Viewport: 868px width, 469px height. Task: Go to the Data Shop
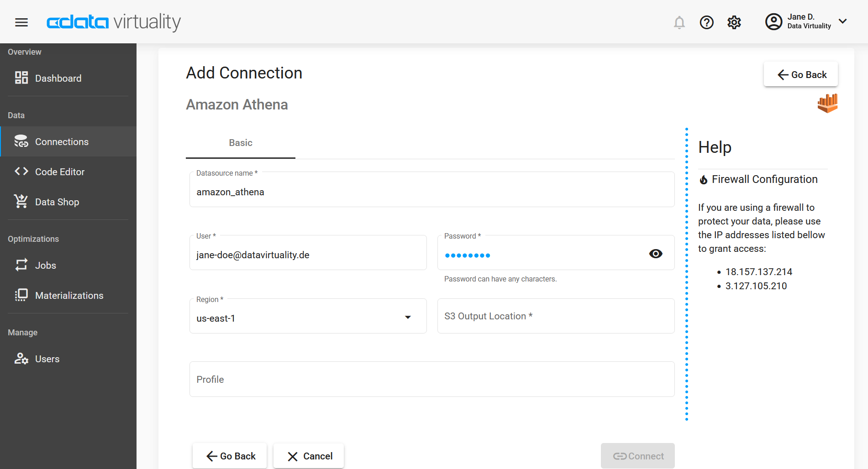pos(57,202)
